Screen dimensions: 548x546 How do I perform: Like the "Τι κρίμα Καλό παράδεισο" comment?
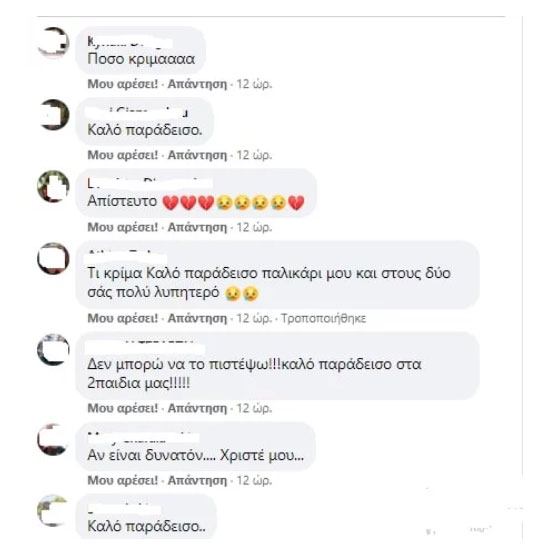coord(123,318)
